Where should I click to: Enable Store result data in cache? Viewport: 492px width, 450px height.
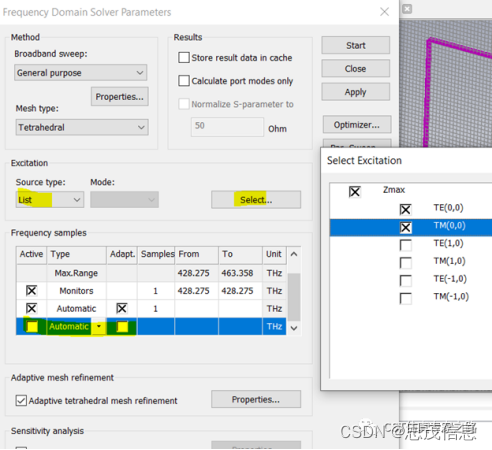pos(184,58)
